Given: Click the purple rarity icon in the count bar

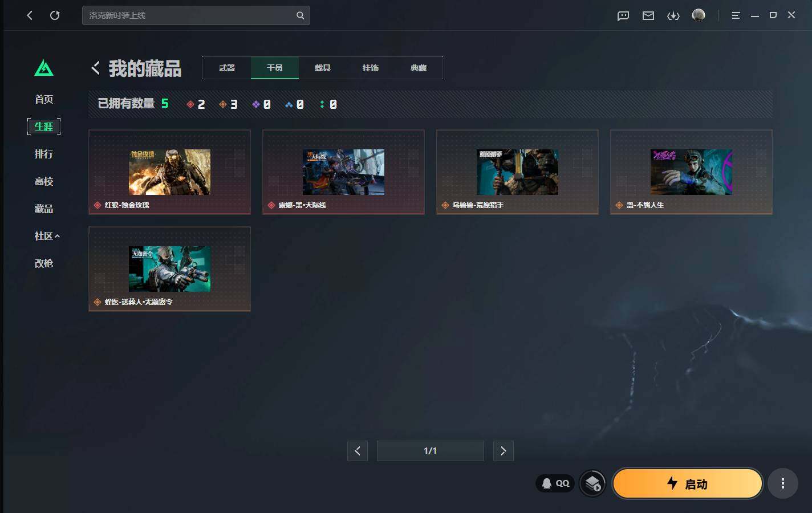Looking at the screenshot, I should (x=256, y=104).
